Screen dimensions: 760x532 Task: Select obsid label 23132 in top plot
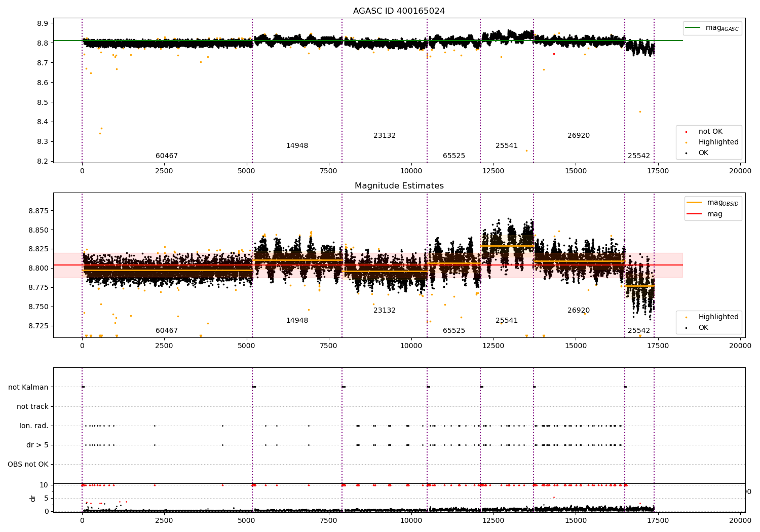pyautogui.click(x=385, y=135)
